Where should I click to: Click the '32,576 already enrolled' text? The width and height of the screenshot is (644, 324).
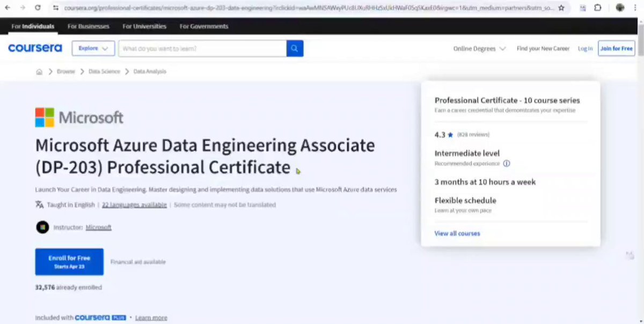[68, 288]
